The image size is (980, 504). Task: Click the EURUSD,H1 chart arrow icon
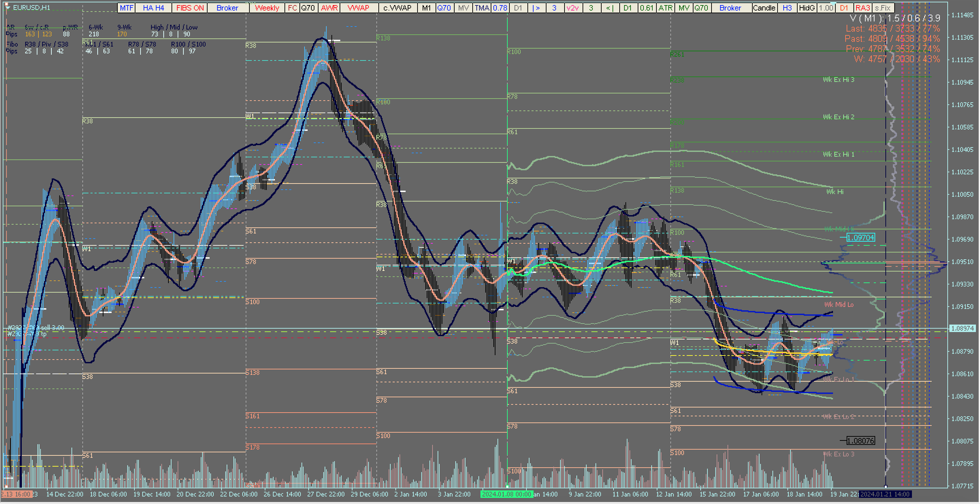coord(7,7)
